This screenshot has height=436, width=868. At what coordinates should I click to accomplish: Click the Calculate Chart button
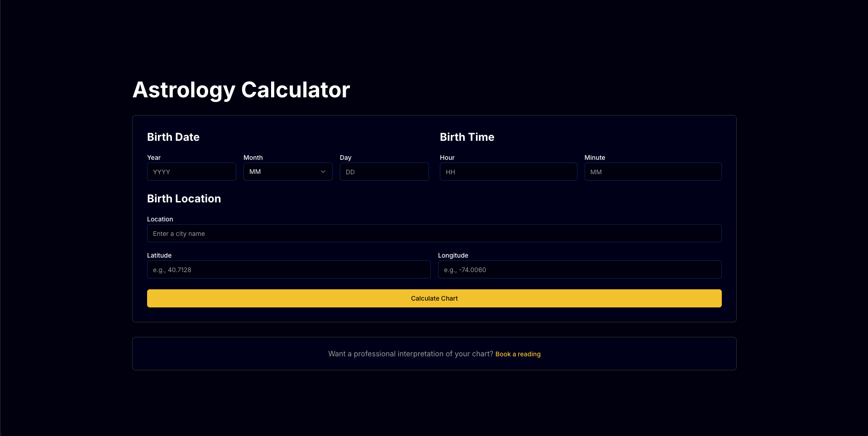click(434, 298)
